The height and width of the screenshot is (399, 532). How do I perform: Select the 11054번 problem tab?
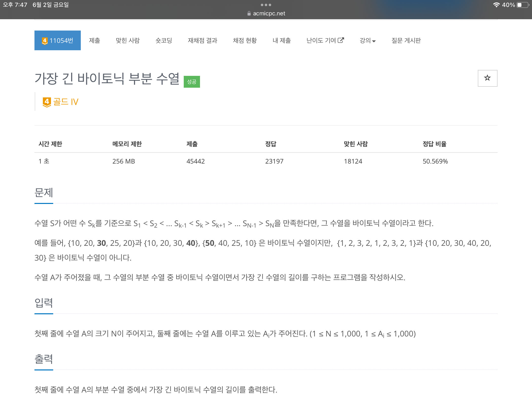(x=58, y=40)
